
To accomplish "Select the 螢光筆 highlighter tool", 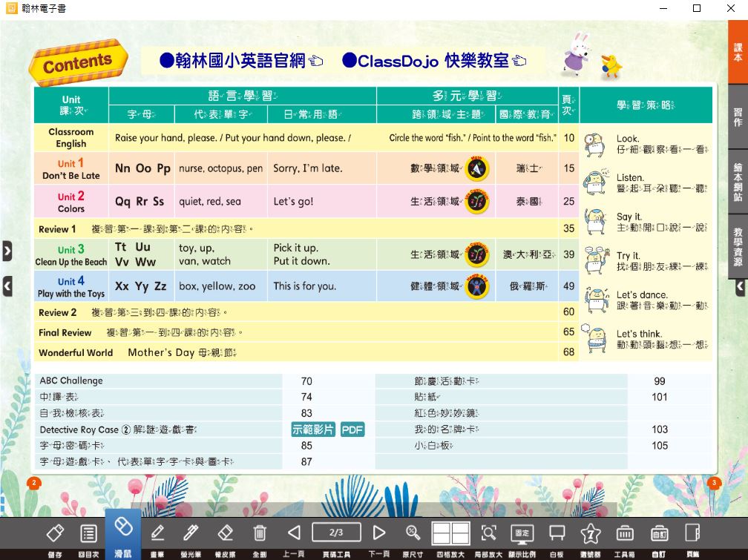I will click(191, 533).
